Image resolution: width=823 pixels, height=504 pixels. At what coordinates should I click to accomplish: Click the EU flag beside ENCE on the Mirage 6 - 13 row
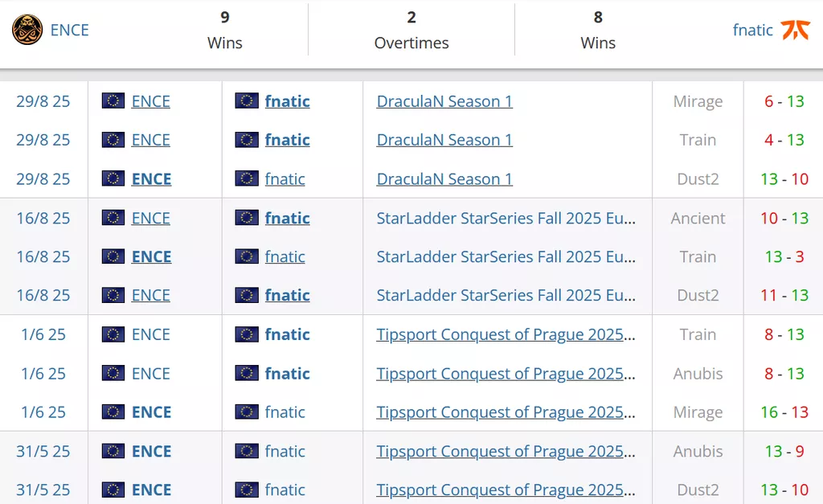pyautogui.click(x=113, y=100)
